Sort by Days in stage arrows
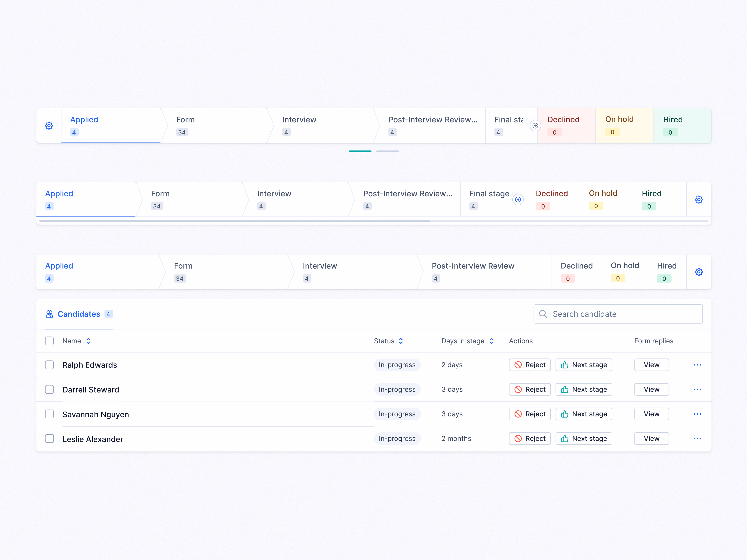The width and height of the screenshot is (747, 560). pos(492,341)
